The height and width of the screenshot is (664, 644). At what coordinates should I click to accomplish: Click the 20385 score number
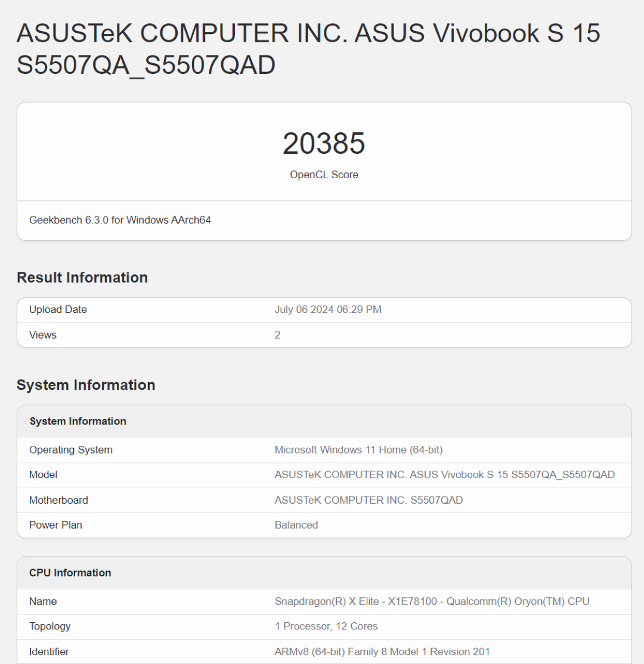tap(324, 144)
